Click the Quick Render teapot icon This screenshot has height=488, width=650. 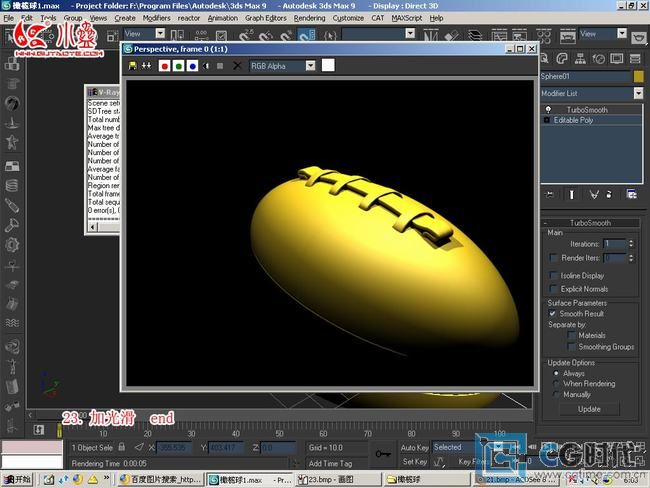639,37
